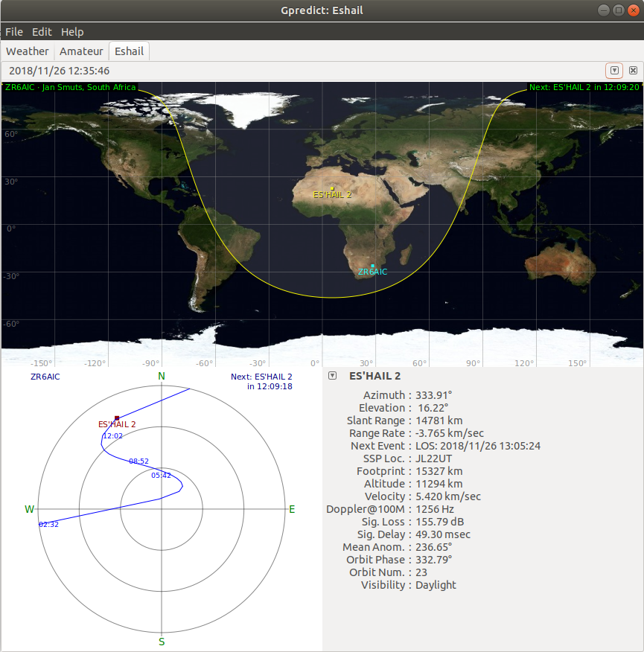The height and width of the screenshot is (652, 644).
Task: Select the Eshail tab
Action: click(x=128, y=51)
